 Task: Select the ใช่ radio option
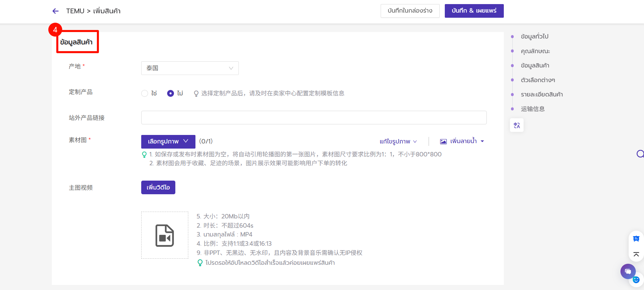click(x=145, y=93)
